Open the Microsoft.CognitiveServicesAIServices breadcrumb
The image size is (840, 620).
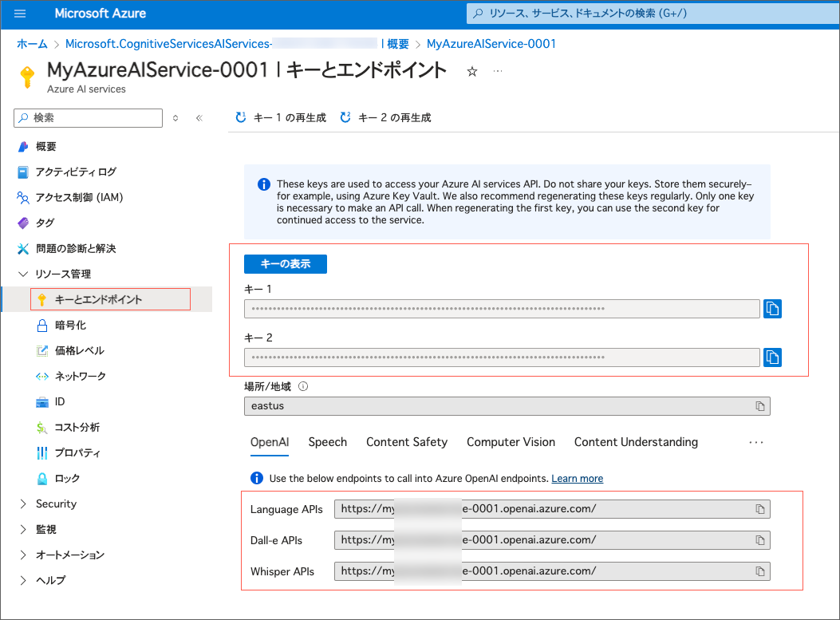pyautogui.click(x=168, y=44)
